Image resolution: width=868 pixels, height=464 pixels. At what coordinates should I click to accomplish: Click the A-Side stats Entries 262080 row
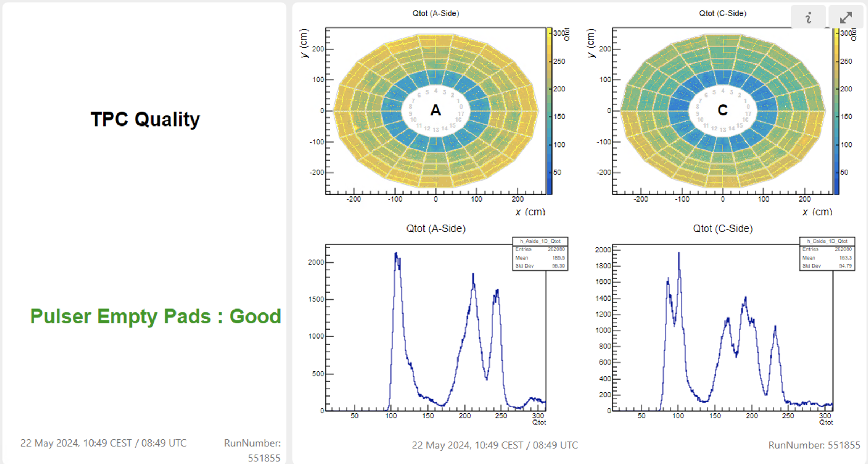click(x=540, y=249)
